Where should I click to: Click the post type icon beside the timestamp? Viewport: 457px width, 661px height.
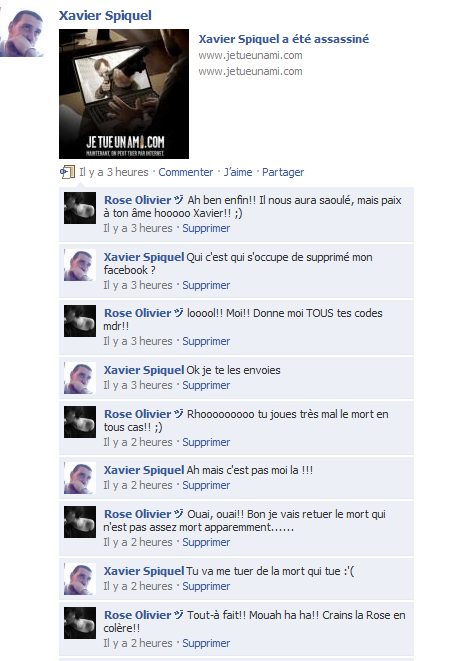(x=67, y=172)
